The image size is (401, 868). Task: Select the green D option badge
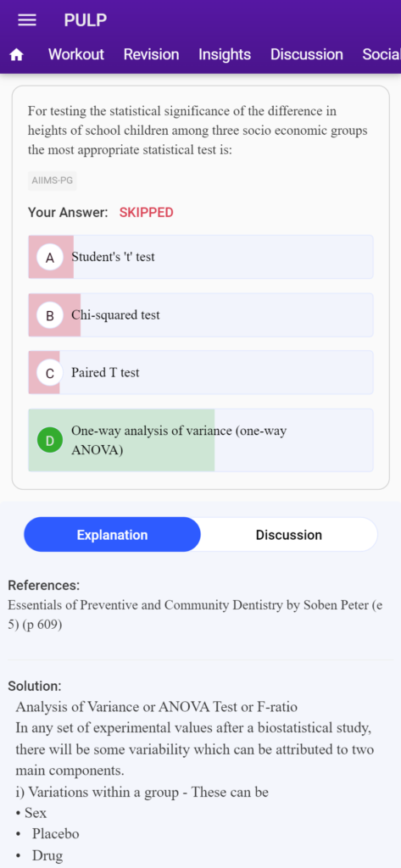[x=50, y=441]
